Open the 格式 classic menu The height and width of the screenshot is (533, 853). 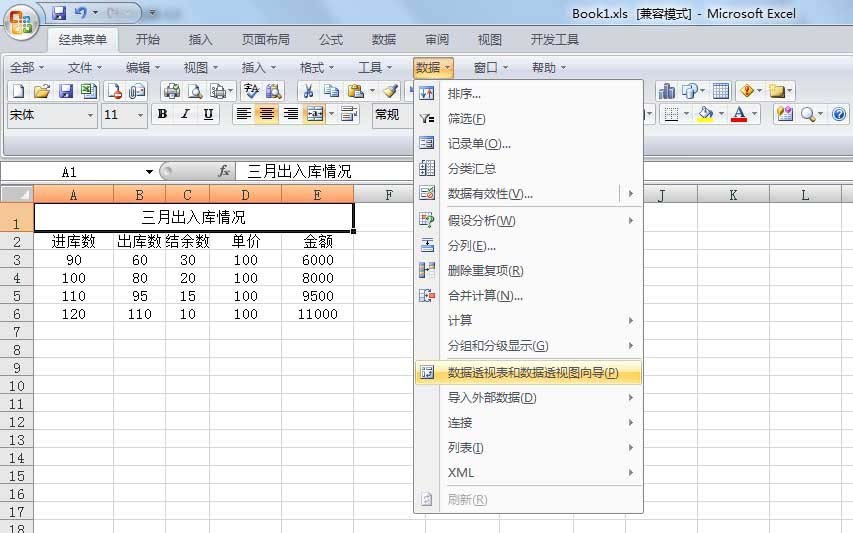click(317, 67)
